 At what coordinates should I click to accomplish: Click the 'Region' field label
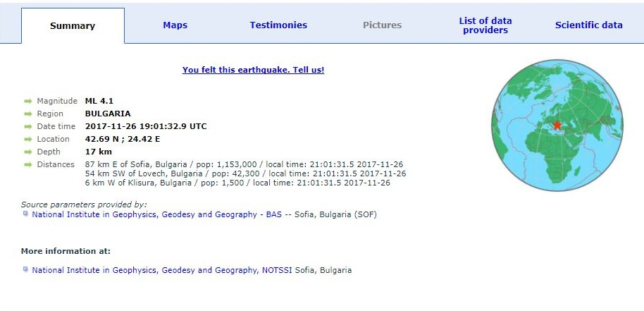(x=50, y=114)
